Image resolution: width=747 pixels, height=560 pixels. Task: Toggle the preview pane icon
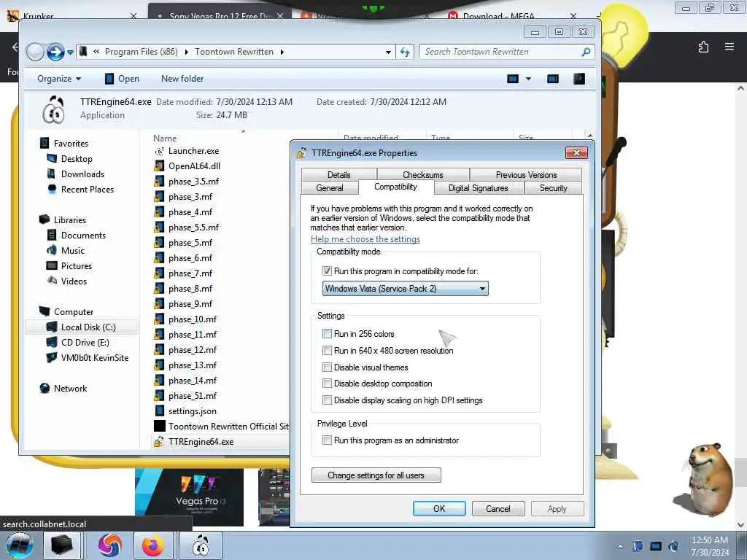point(553,79)
